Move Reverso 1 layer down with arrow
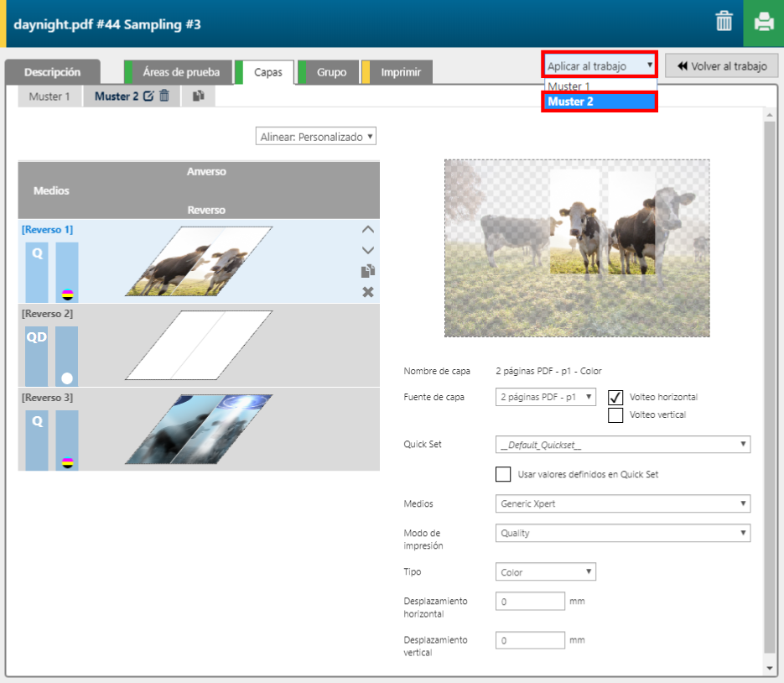784x683 pixels. click(x=367, y=250)
